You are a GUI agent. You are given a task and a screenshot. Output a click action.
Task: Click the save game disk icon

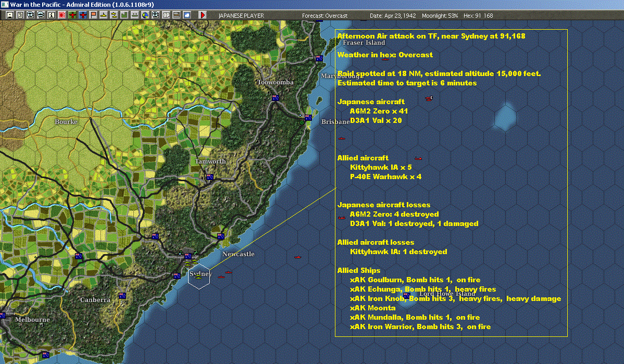10,15
